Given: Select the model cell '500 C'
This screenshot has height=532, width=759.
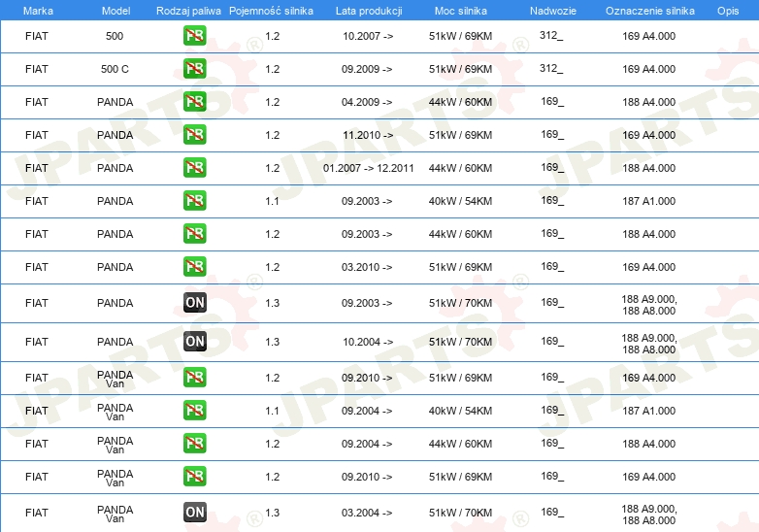Looking at the screenshot, I should pos(115,69).
